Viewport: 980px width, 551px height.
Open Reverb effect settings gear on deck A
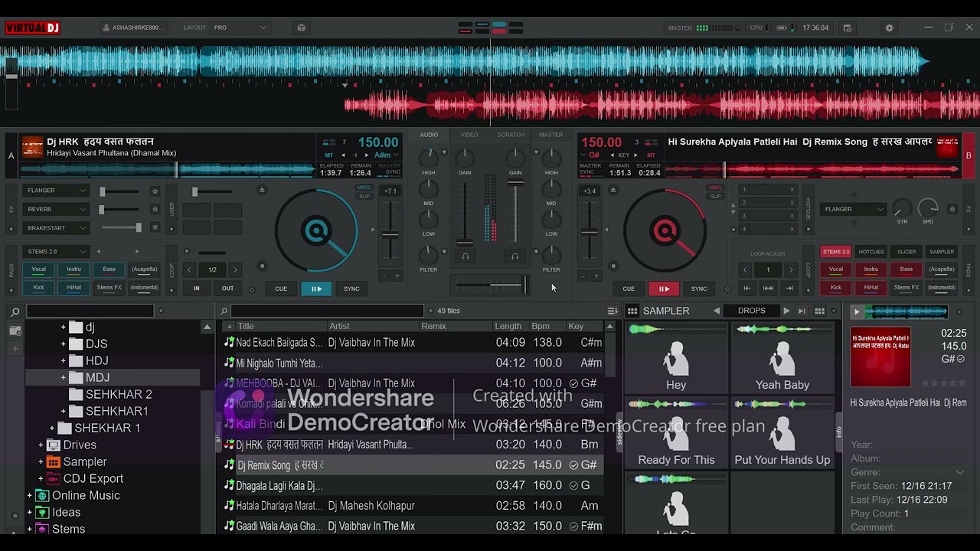pos(155,210)
